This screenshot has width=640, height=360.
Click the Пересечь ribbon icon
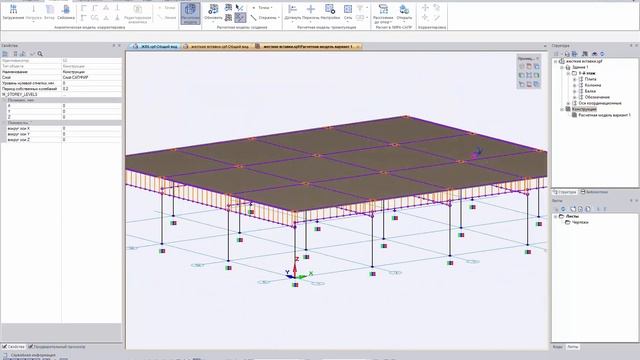[x=311, y=12]
